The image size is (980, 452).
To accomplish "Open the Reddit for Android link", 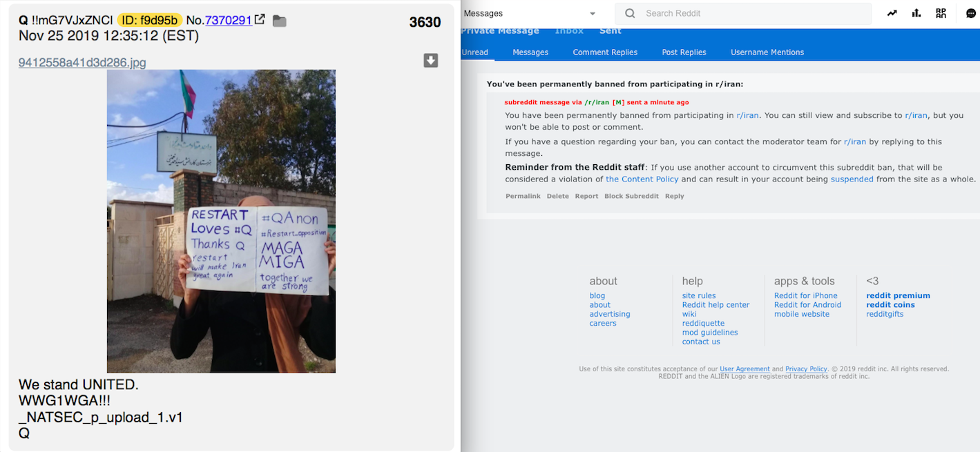I will pyautogui.click(x=807, y=304).
